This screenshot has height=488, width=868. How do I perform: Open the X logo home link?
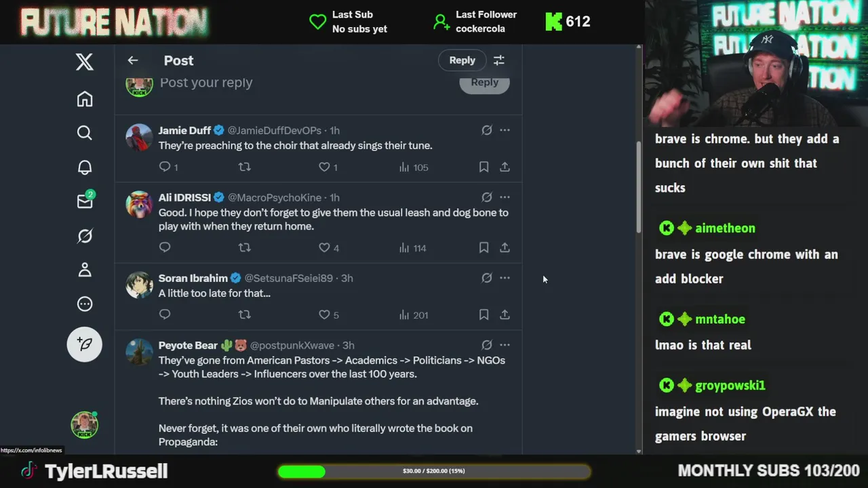(85, 62)
